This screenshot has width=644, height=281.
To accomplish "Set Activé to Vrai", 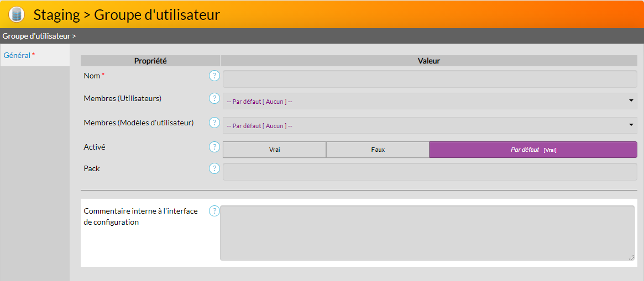I will tap(274, 150).
